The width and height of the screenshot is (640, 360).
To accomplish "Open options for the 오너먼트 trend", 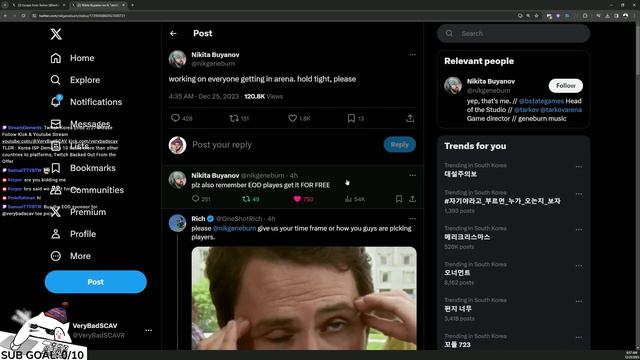I will point(579,266).
